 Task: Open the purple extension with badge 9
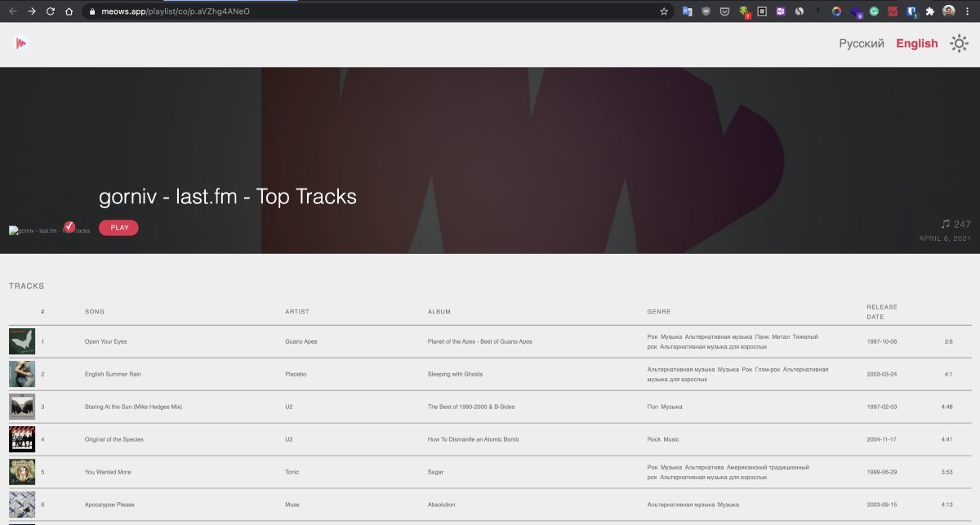pyautogui.click(x=856, y=12)
